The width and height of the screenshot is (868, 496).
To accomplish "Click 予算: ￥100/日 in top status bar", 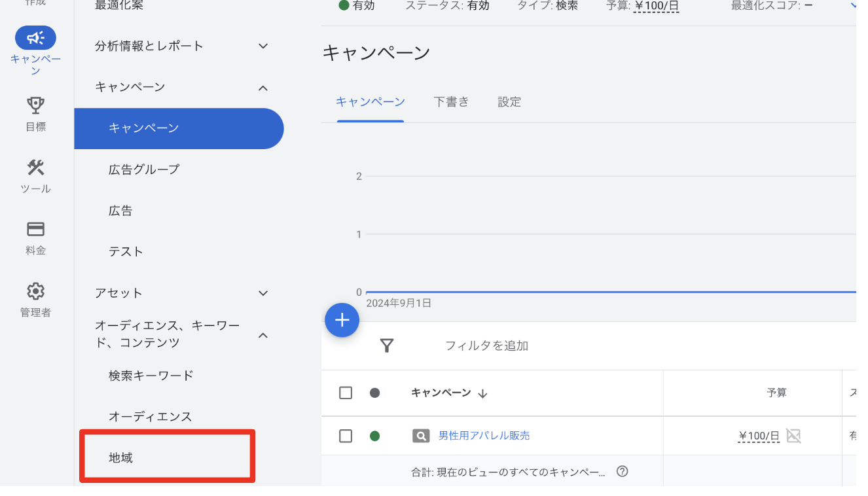I will click(x=643, y=7).
